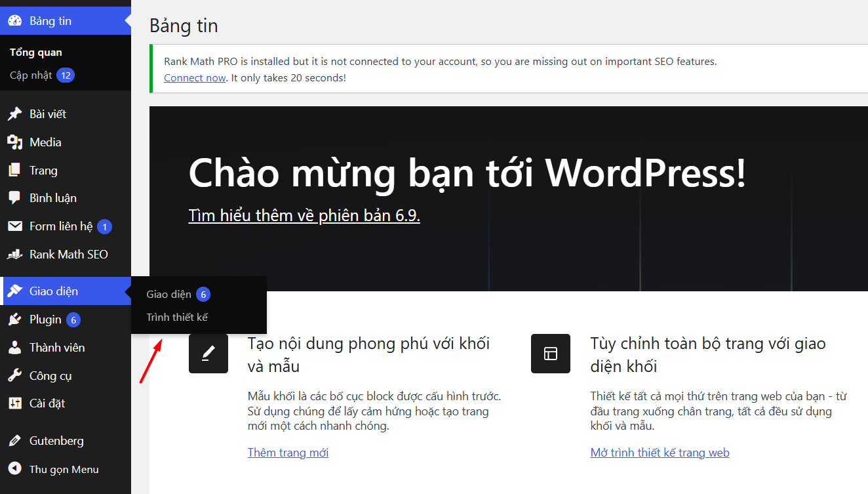
Task: Open Tìm hiểu thêm về phiên bản 6.9
Action: (304, 214)
